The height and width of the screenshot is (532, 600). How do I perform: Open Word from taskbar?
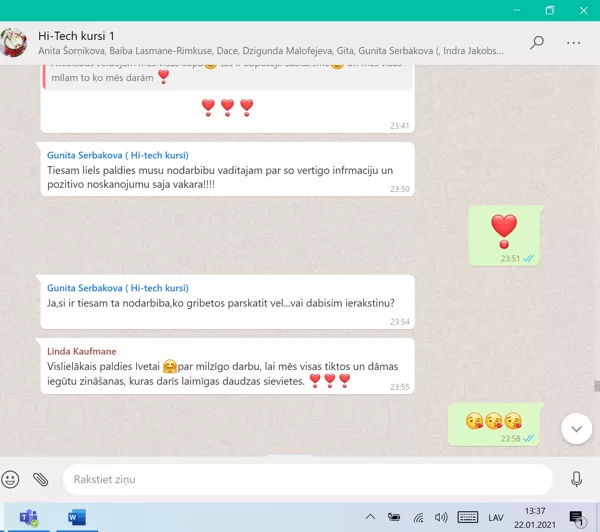77,517
